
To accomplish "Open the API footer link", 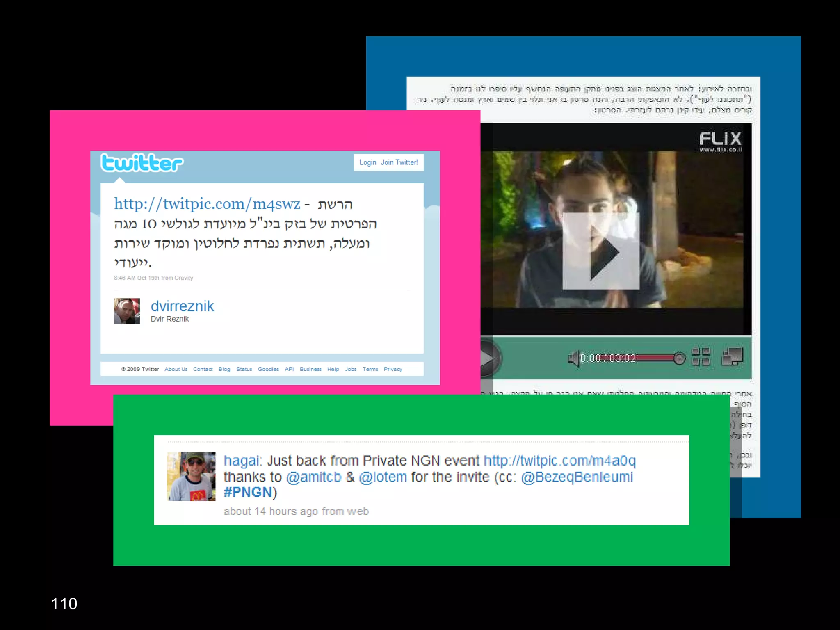I will click(289, 369).
